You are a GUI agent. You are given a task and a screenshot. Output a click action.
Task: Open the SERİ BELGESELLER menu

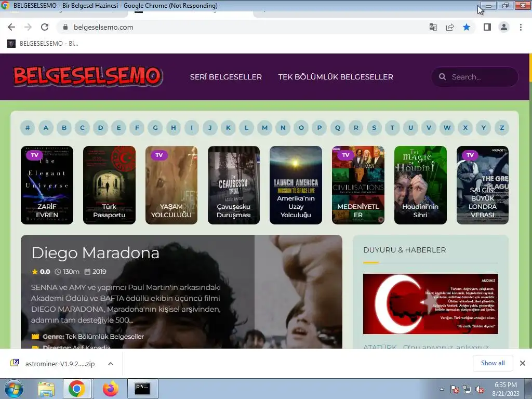click(226, 77)
